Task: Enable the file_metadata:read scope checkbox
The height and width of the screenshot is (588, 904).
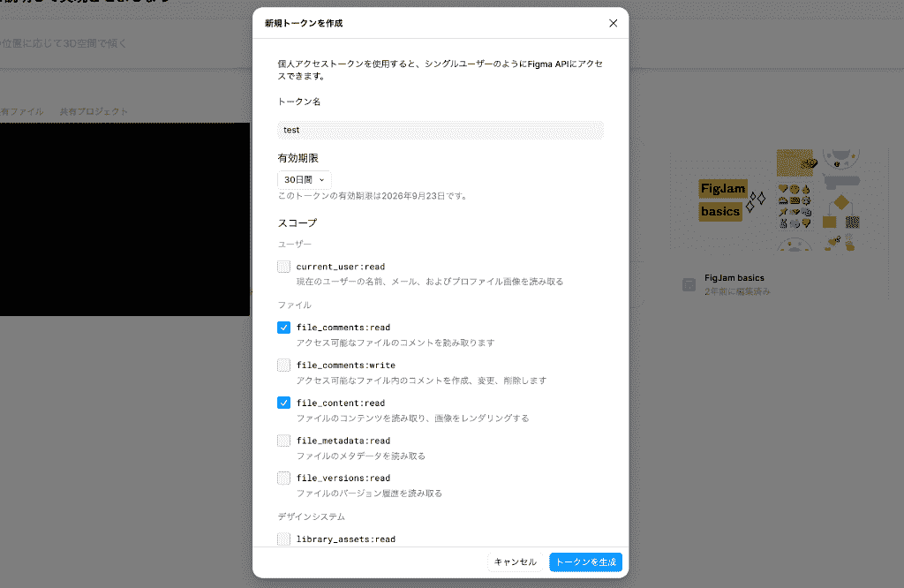Action: [283, 441]
